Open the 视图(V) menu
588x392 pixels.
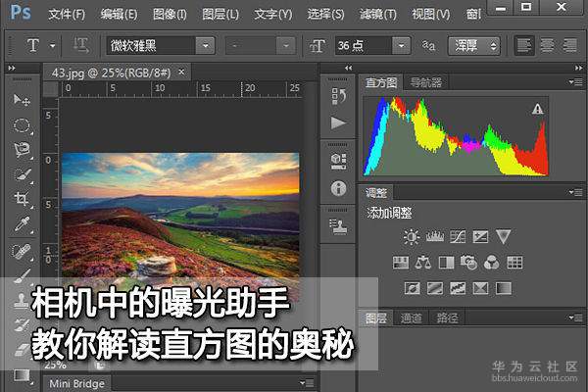click(x=430, y=15)
